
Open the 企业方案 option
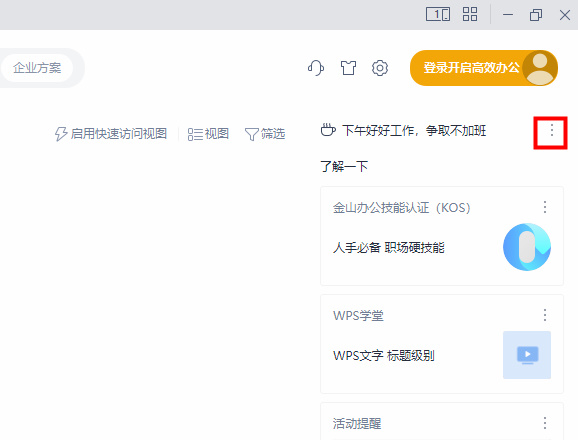(37, 68)
